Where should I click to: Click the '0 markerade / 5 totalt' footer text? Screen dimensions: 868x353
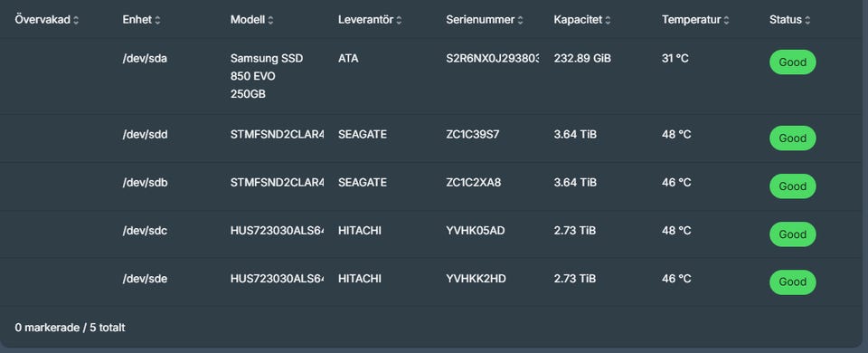pyautogui.click(x=70, y=328)
